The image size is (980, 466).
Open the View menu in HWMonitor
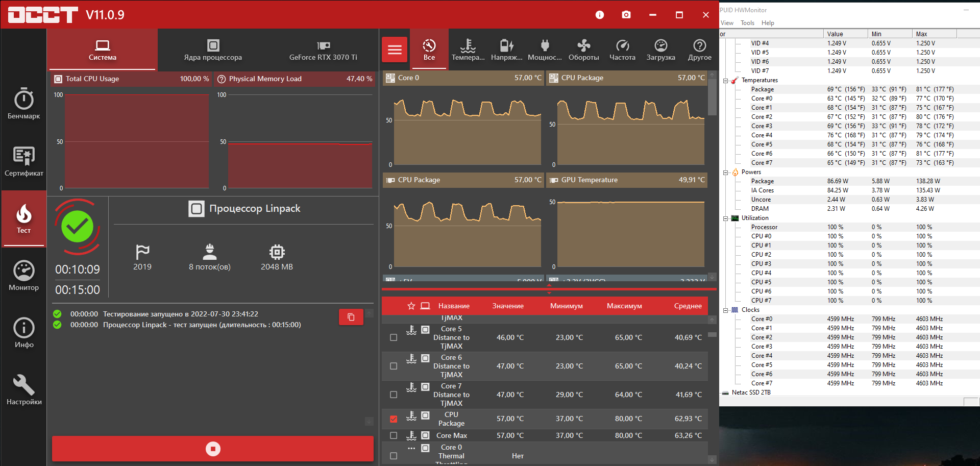(x=727, y=23)
